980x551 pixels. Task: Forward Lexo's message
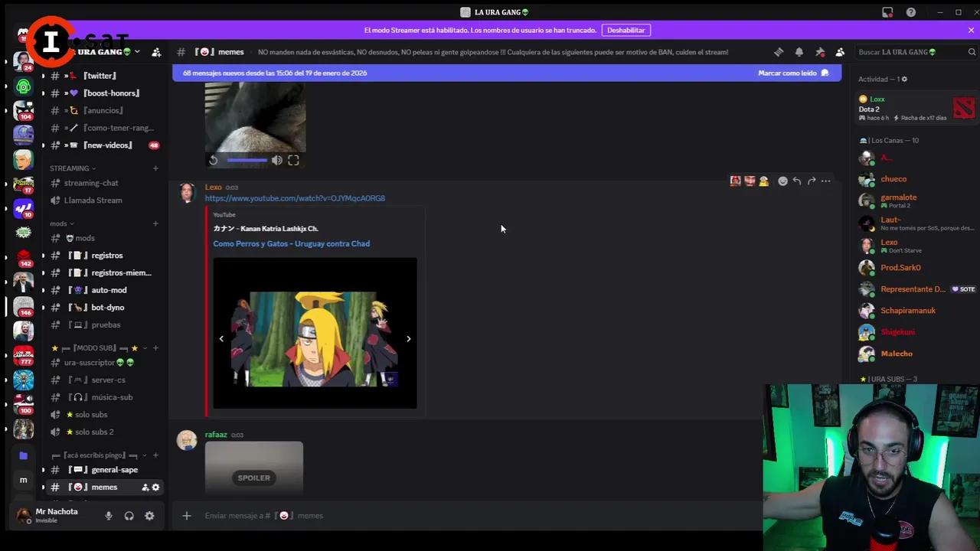coord(812,181)
